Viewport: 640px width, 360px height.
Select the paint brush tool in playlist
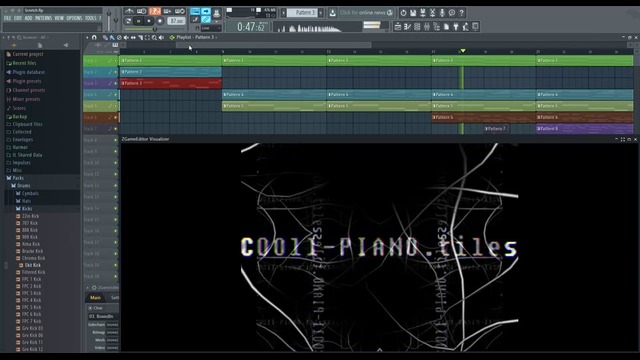pos(112,38)
